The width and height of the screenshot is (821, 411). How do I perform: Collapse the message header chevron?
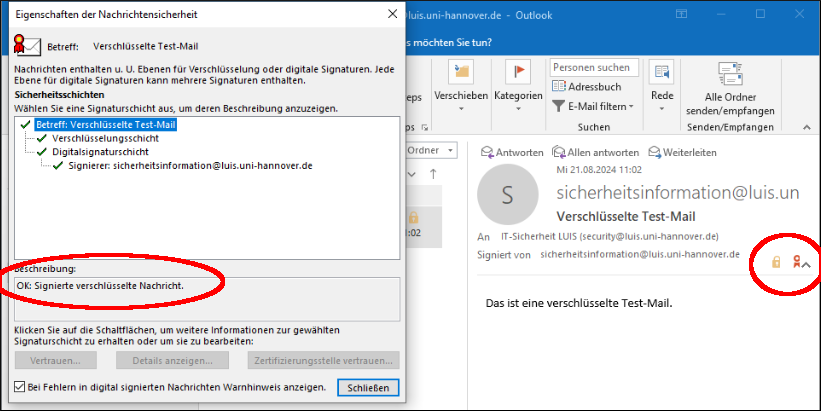click(807, 265)
